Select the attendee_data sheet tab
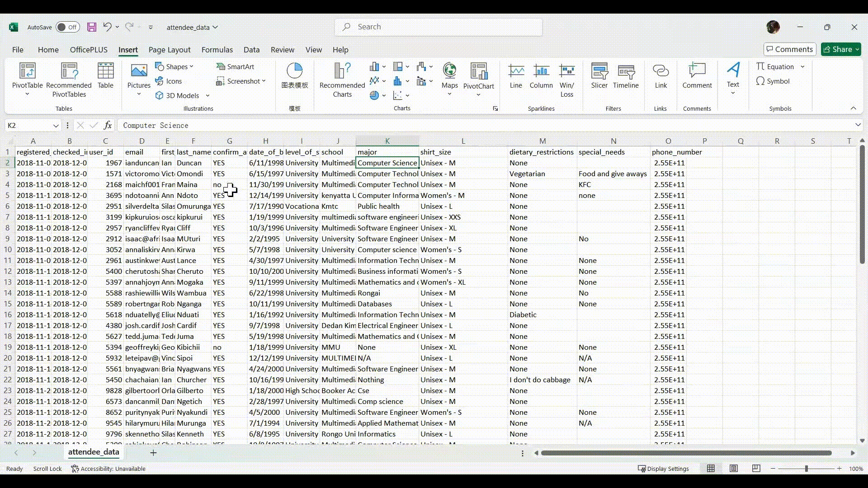The height and width of the screenshot is (488, 868). coord(94,452)
